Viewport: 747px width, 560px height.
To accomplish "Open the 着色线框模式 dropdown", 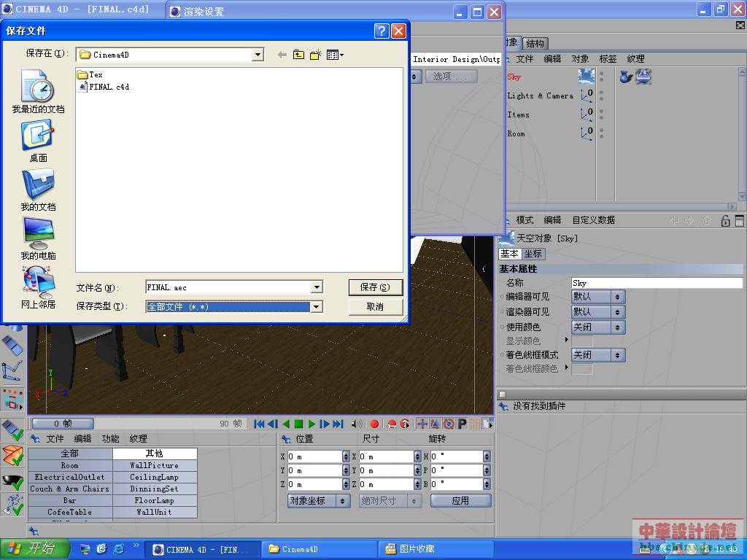I will tap(598, 355).
